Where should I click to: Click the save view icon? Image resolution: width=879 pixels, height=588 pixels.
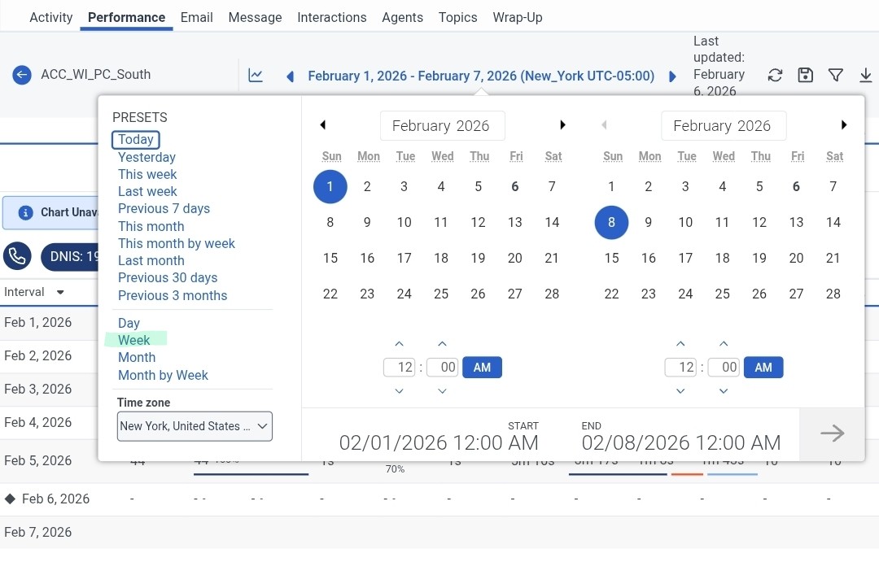pyautogui.click(x=805, y=76)
